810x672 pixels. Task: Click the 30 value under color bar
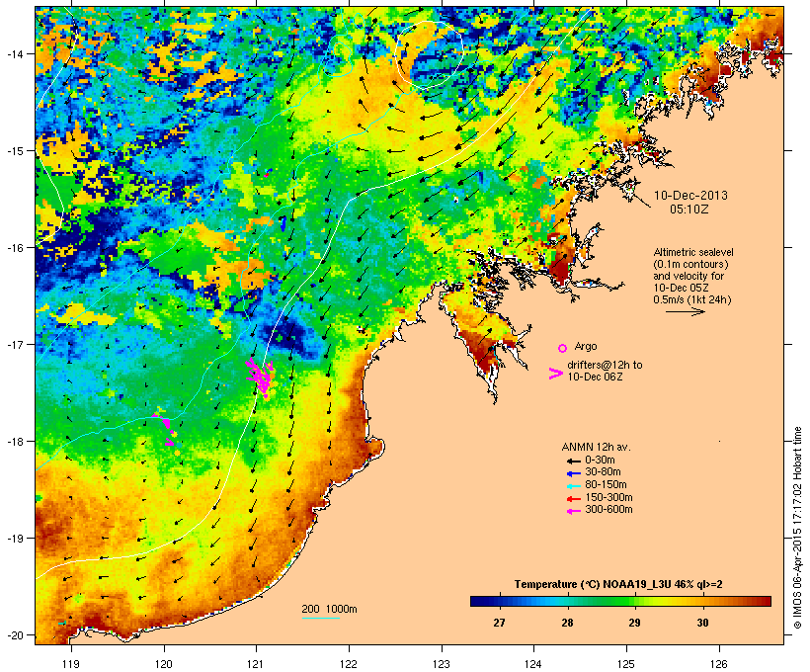702,623
